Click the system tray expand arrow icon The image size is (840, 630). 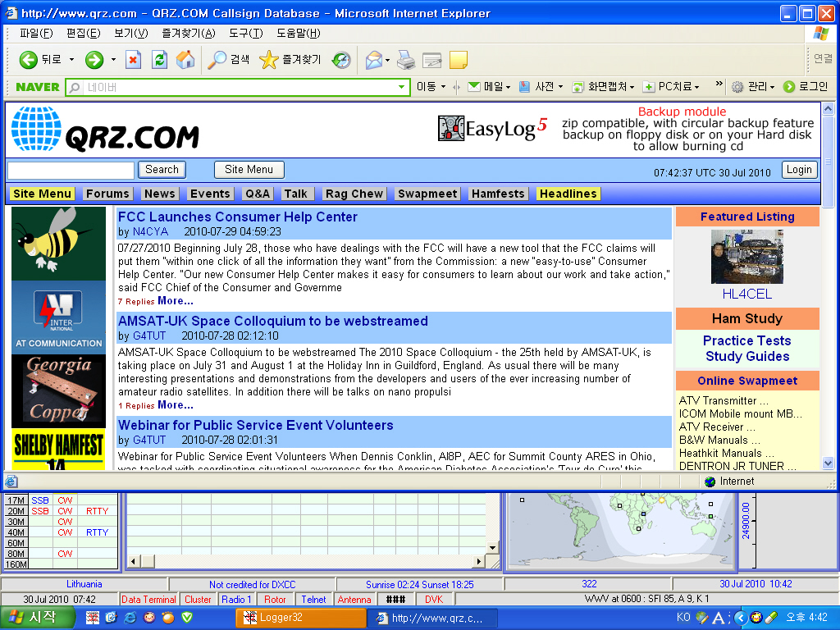741,618
